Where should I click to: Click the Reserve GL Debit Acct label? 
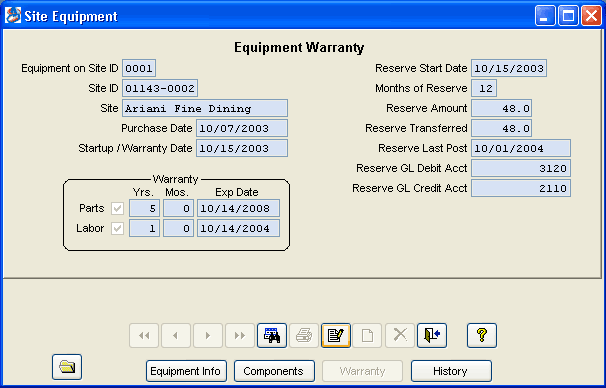coord(412,168)
